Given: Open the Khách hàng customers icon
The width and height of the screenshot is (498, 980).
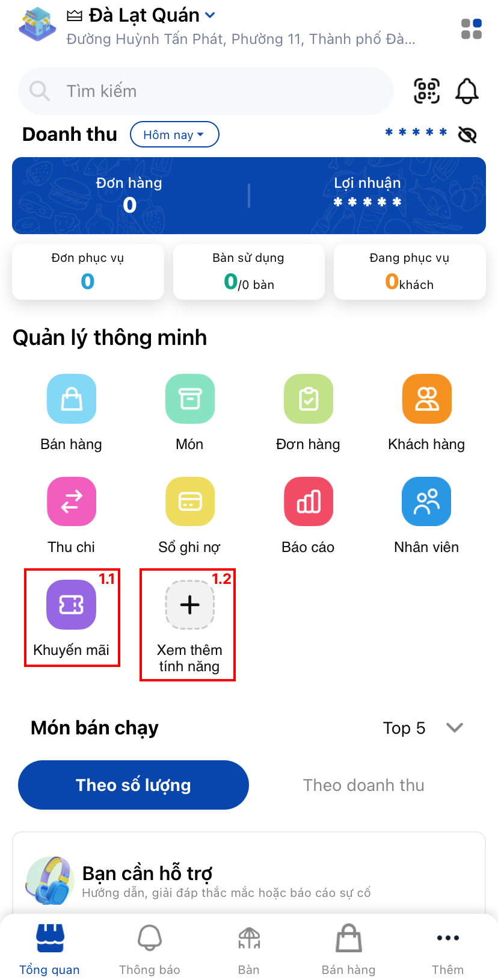Looking at the screenshot, I should (x=427, y=399).
